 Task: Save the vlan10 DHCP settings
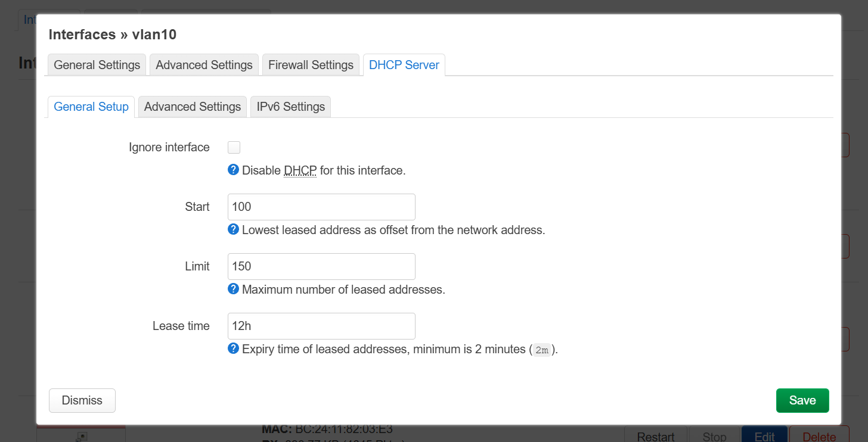[802, 400]
